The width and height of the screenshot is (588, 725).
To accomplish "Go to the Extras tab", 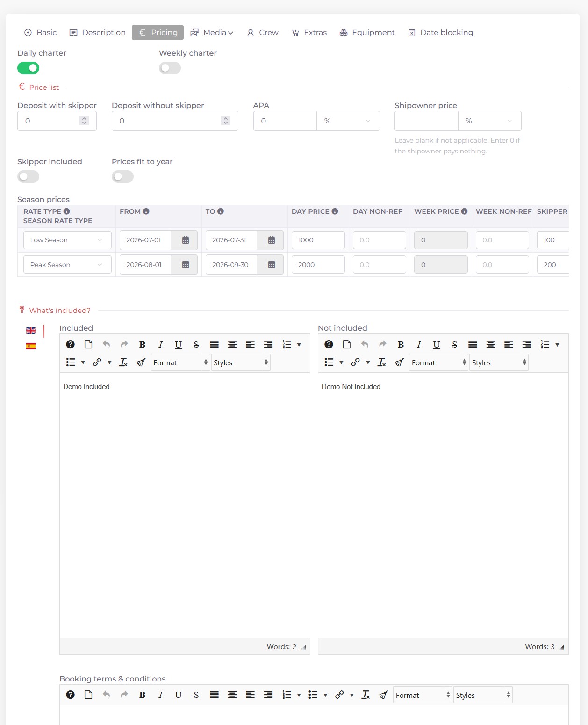I will coord(309,33).
